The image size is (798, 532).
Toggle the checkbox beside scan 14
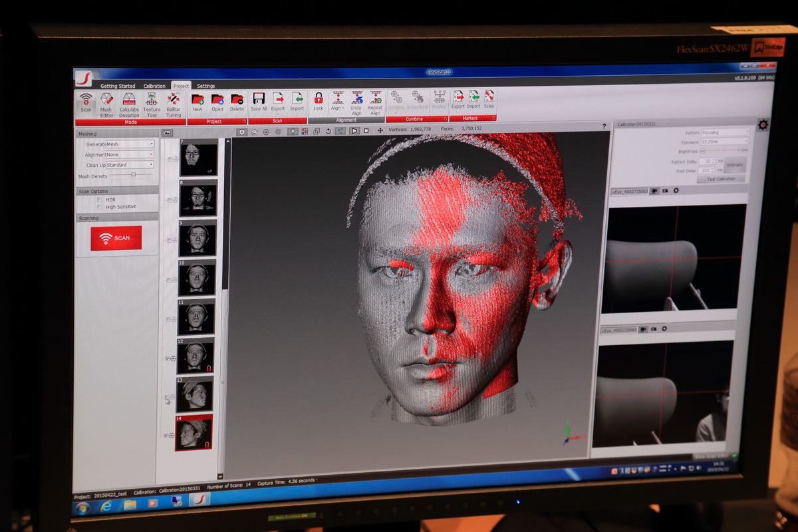(x=166, y=436)
